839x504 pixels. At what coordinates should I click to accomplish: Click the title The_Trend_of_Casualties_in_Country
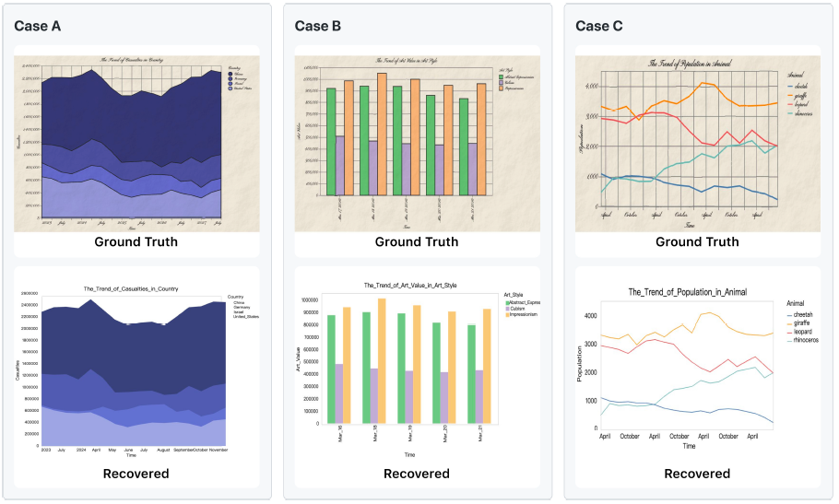[131, 288]
